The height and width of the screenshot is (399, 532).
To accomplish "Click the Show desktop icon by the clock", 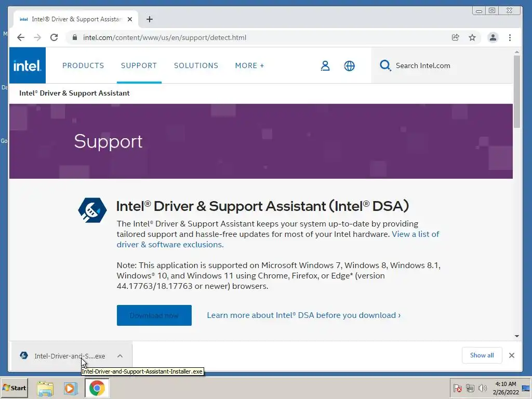I will pos(526,388).
